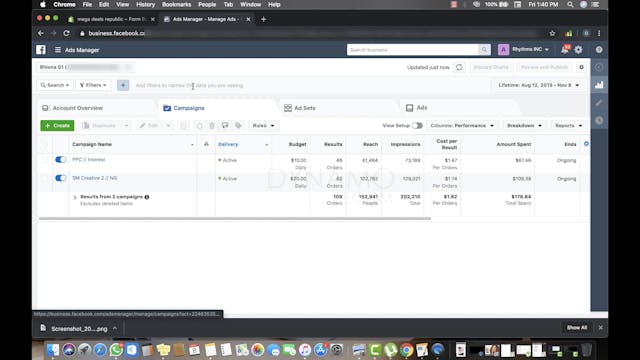Focus the Search business field
This screenshot has width=640, height=360.
tap(413, 50)
